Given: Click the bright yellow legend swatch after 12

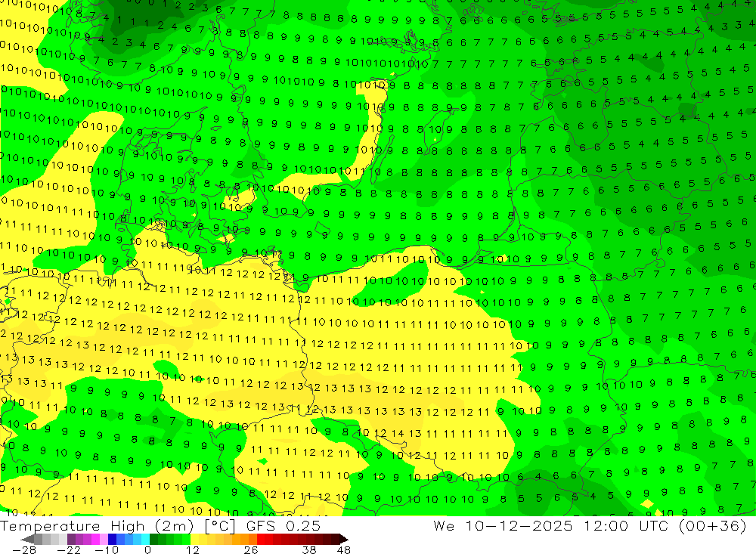Looking at the screenshot, I should click(195, 539).
